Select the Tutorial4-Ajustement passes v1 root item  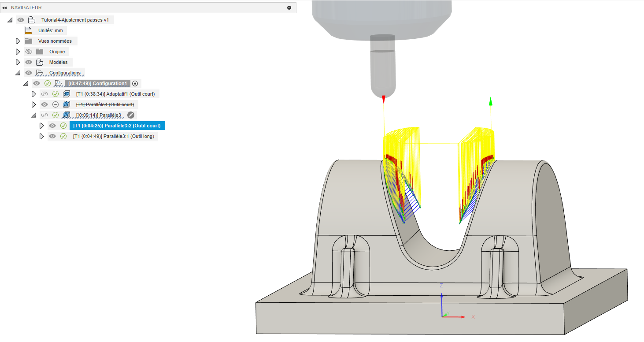[75, 20]
